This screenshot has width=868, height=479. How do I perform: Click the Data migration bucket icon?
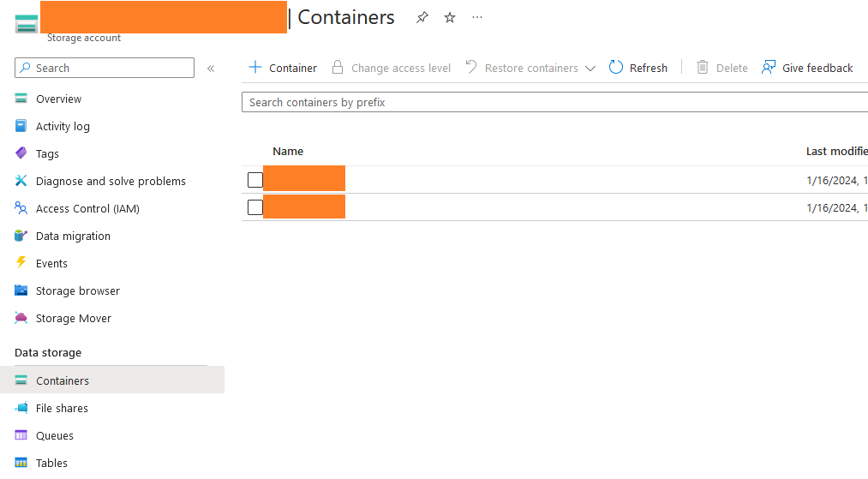21,236
